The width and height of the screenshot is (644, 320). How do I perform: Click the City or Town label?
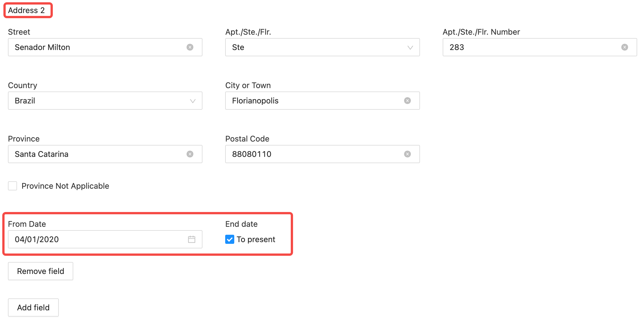248,85
